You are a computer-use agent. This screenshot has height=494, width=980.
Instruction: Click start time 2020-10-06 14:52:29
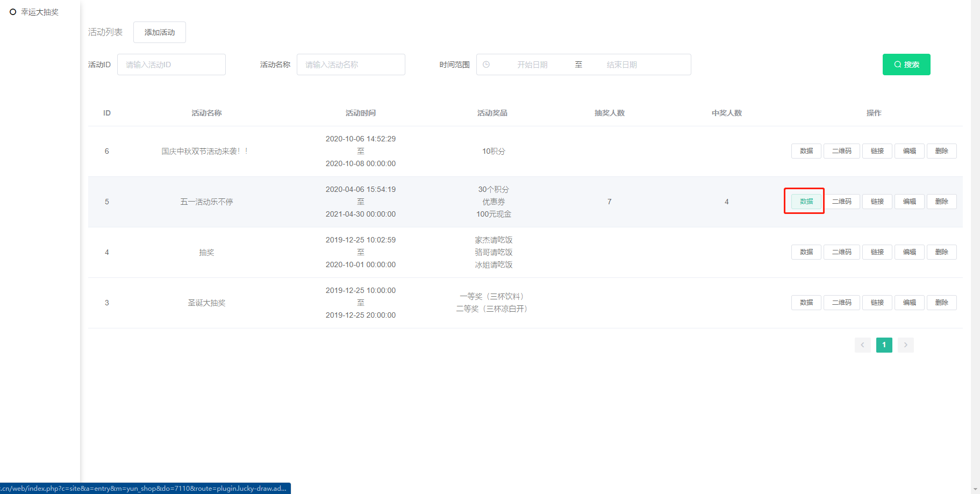(361, 139)
